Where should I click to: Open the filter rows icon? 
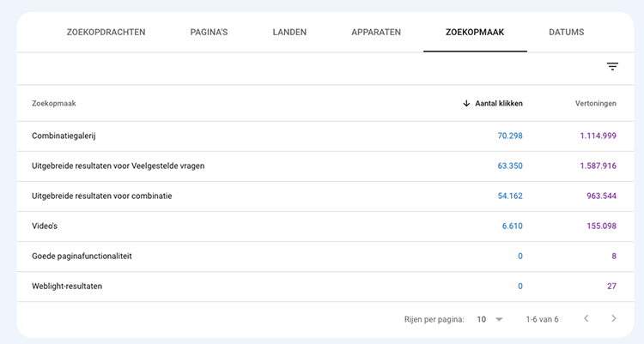click(612, 67)
